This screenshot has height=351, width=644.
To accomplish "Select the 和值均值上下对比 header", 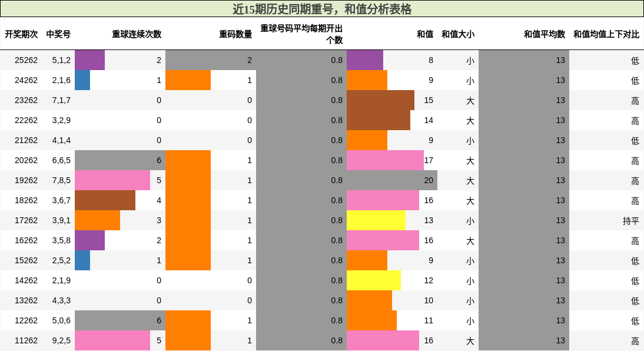I will 606,34.
